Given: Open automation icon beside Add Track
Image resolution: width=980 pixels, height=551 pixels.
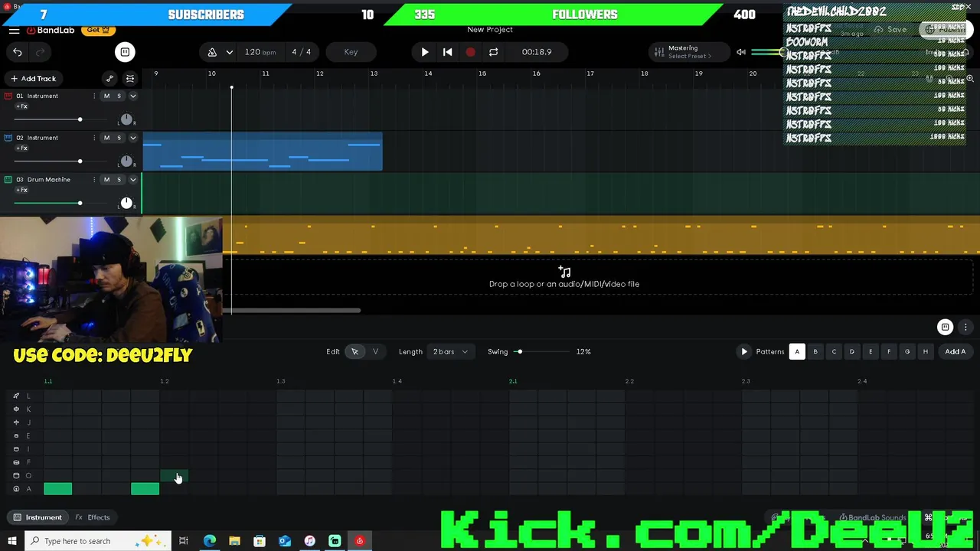Looking at the screenshot, I should pyautogui.click(x=109, y=79).
